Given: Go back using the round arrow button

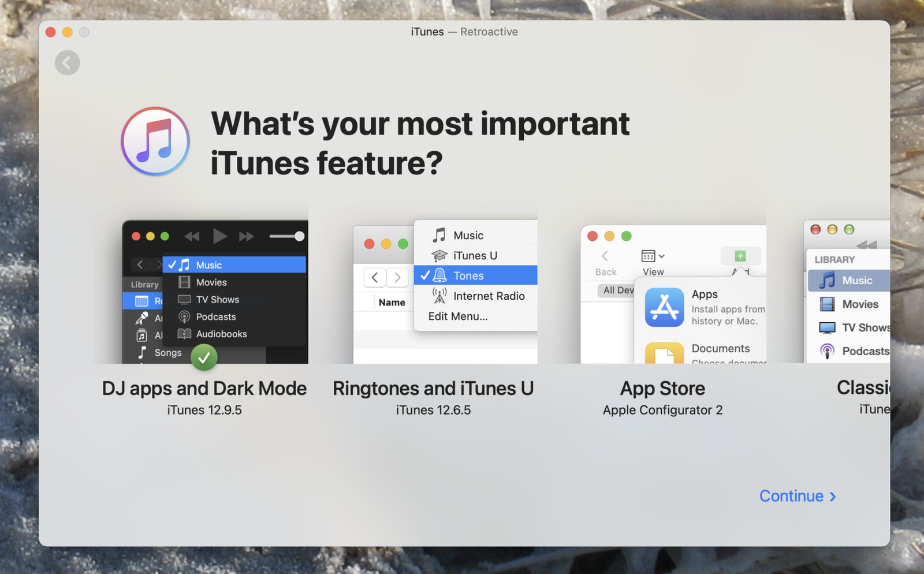Looking at the screenshot, I should coord(67,62).
